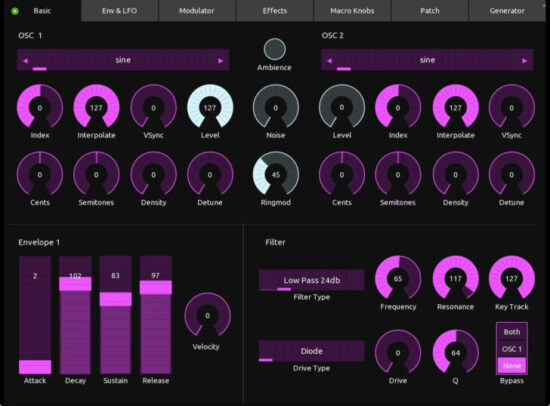Open the Macro Knobs tab
The height and width of the screenshot is (406, 550).
pyautogui.click(x=352, y=11)
